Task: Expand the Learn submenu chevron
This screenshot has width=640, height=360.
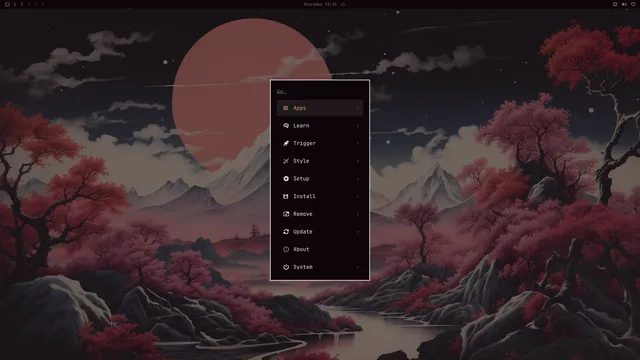Action: pyautogui.click(x=358, y=126)
